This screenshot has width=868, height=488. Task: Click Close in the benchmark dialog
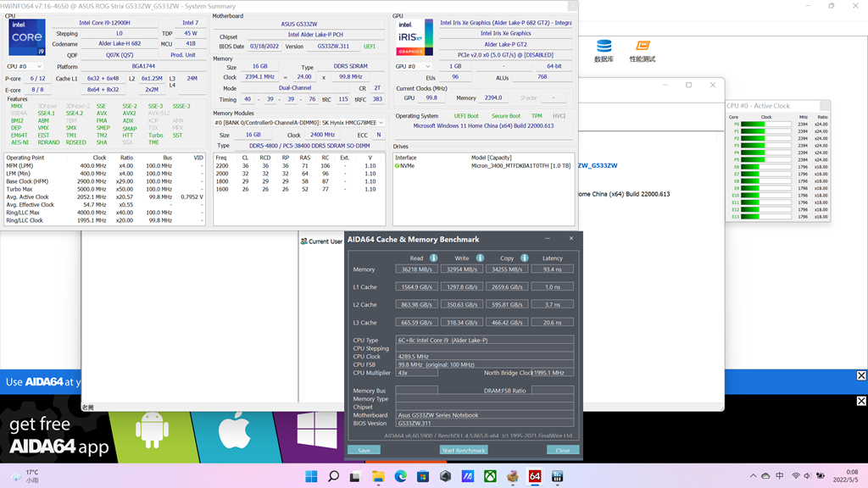(x=563, y=450)
